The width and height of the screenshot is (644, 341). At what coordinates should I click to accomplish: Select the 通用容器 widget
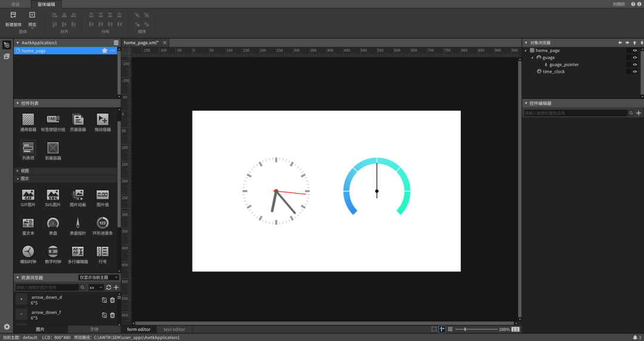[28, 122]
